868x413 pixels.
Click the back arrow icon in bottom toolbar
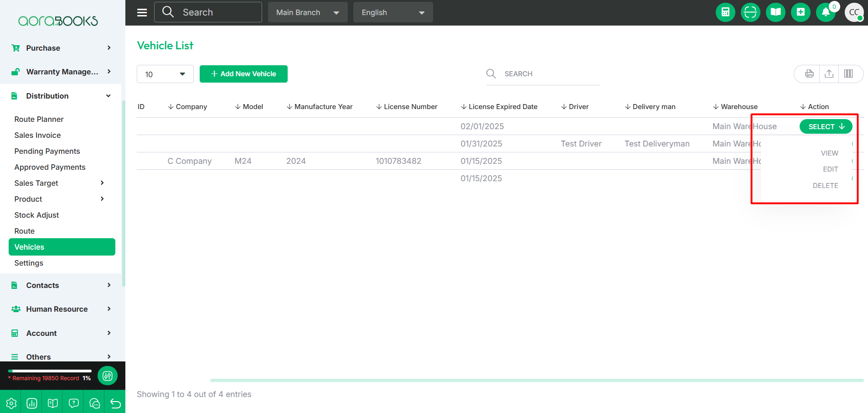[x=115, y=403]
